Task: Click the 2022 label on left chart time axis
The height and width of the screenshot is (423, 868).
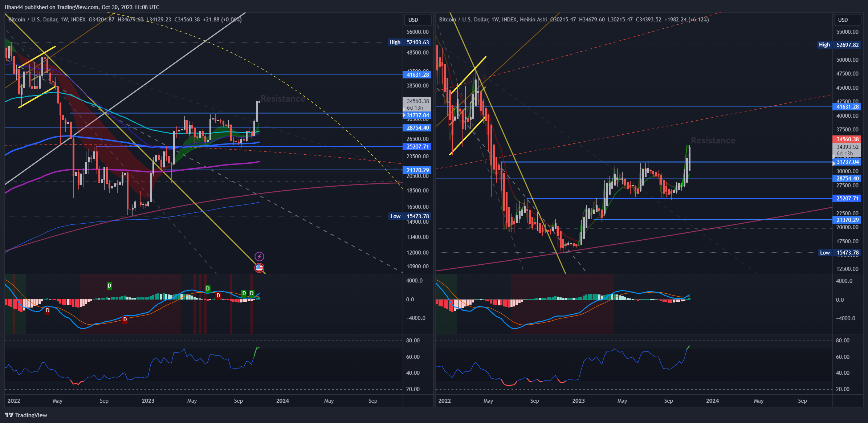Action: click(14, 401)
